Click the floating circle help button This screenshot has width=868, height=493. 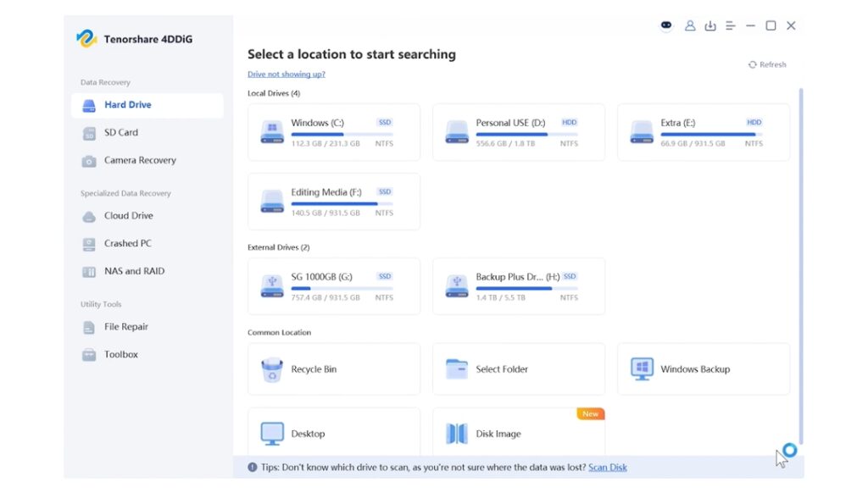click(790, 450)
